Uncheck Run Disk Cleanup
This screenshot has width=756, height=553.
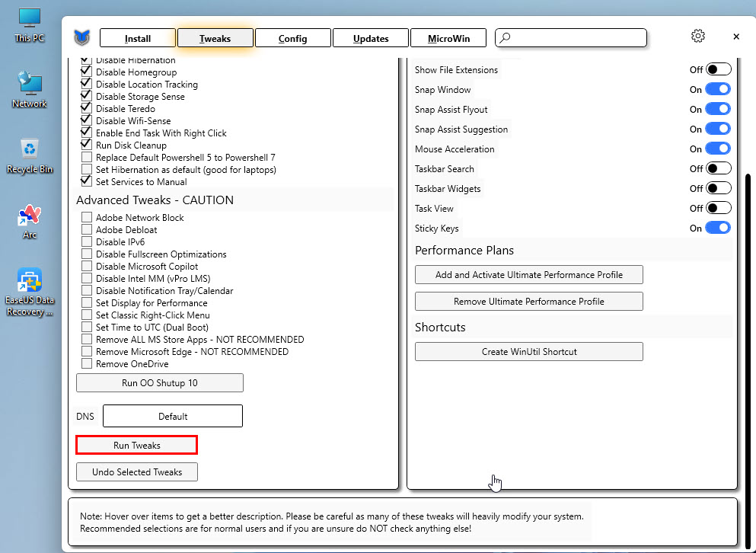coord(86,145)
